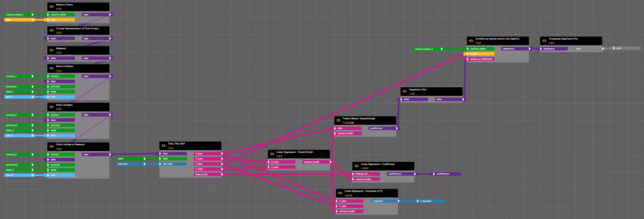Image resolution: width=644 pixels, height=219 pixels.
Task: Click the trained_model output of Trained Model node
Action: point(317,162)
